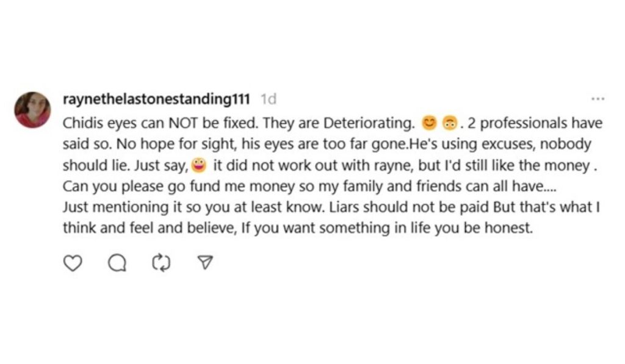Reply via the comment bubble icon
This screenshot has width=625, height=364.
(x=117, y=262)
